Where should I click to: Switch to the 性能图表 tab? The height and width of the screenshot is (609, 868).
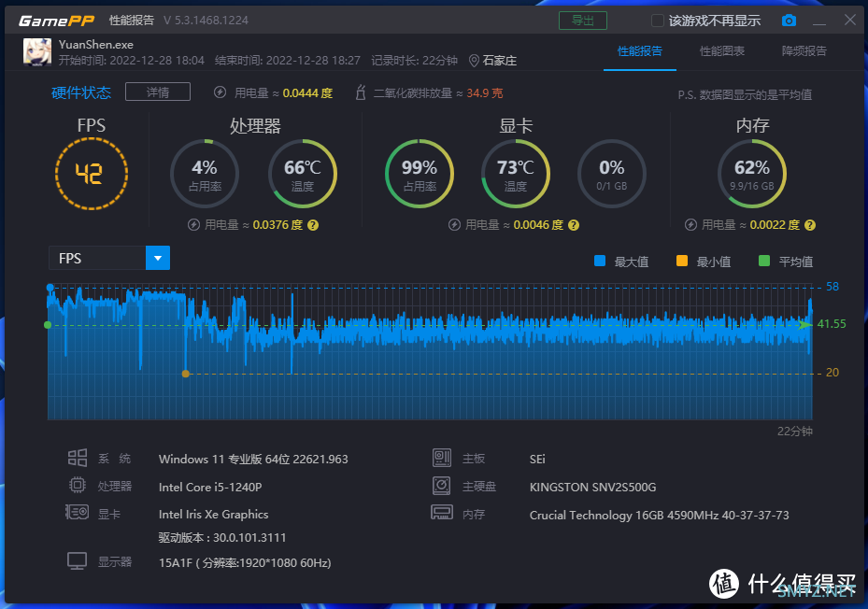(722, 51)
